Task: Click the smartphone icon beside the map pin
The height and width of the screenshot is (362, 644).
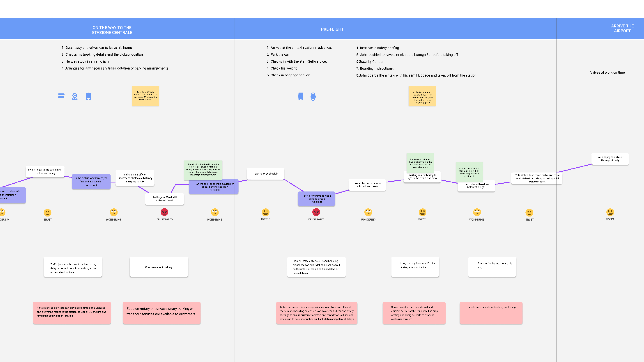Action: pos(89,96)
